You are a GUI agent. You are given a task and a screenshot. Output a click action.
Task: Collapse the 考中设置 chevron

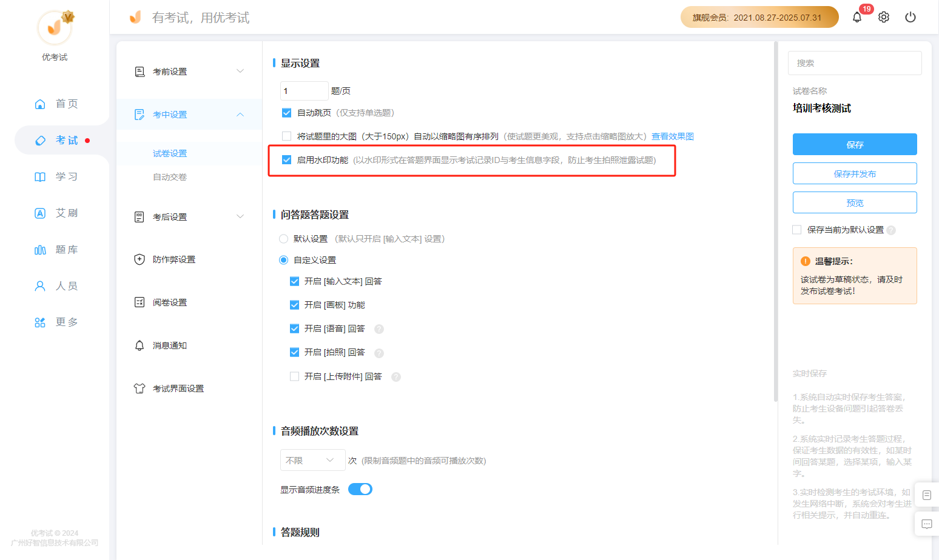click(x=240, y=115)
